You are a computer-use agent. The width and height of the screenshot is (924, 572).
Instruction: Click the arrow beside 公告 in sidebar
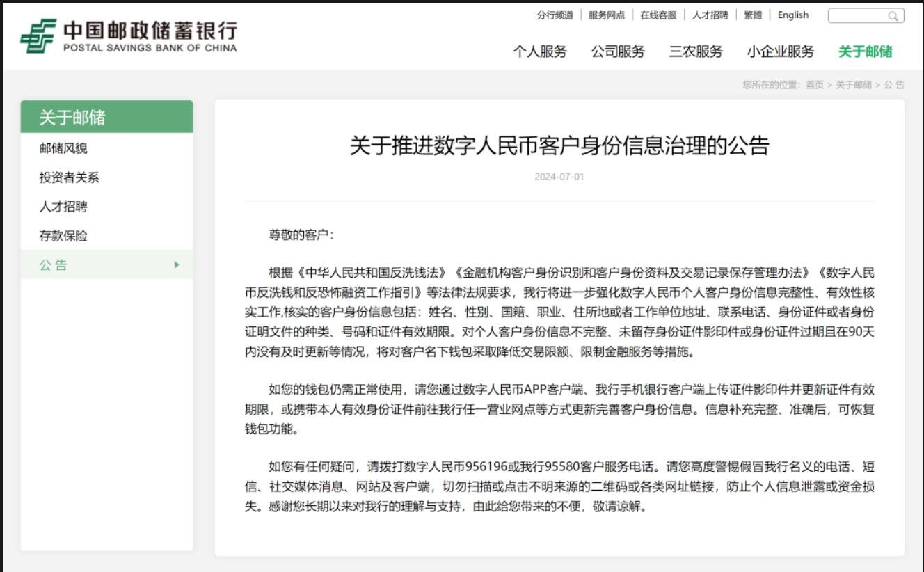[177, 264]
